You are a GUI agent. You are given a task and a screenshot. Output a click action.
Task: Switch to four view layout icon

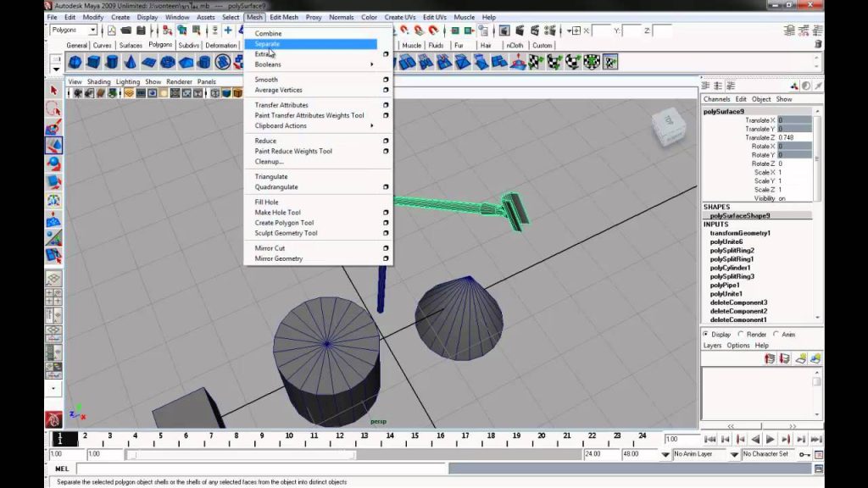pos(53,297)
